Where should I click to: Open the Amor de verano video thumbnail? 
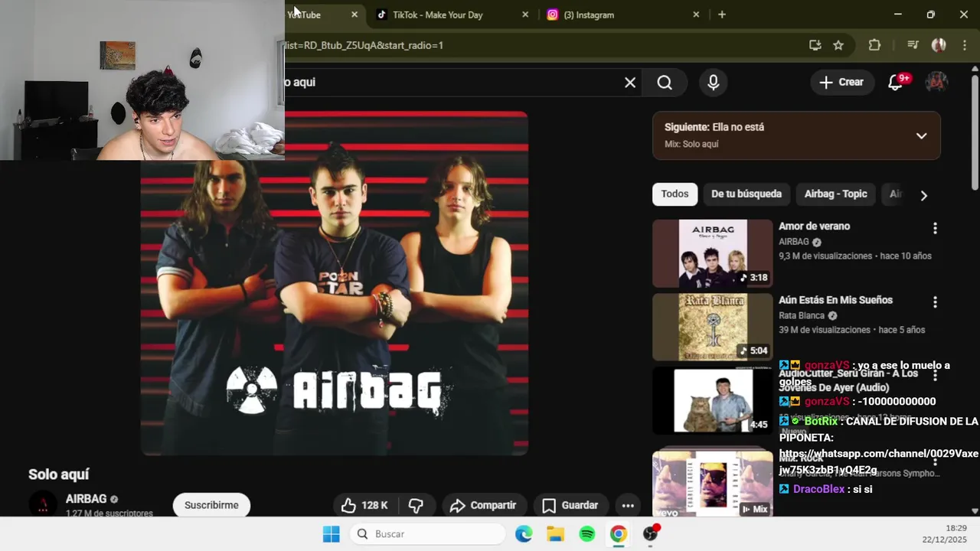pos(713,253)
